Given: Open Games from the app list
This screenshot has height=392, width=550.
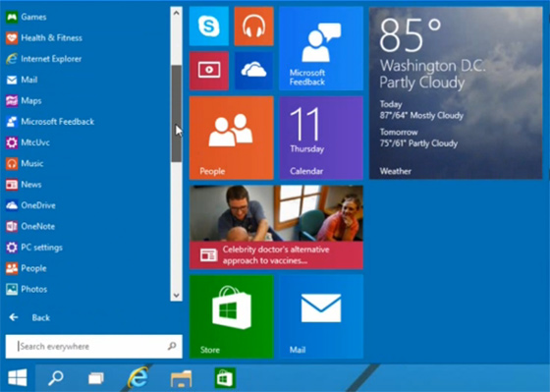Looking at the screenshot, I should [x=27, y=17].
